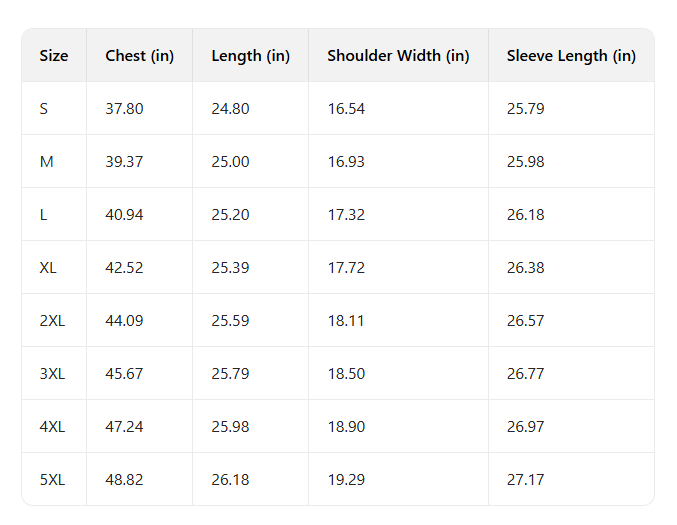The image size is (677, 525).
Task: Click length value 25.00
Action: [230, 162]
